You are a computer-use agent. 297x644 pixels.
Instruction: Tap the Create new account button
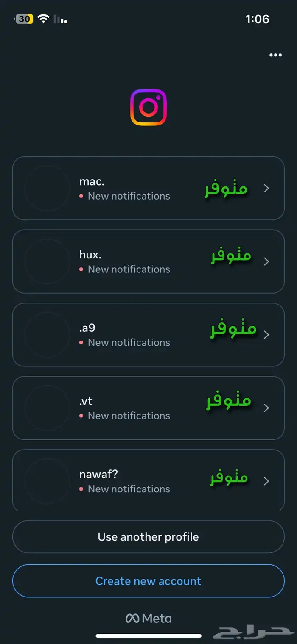point(148,581)
